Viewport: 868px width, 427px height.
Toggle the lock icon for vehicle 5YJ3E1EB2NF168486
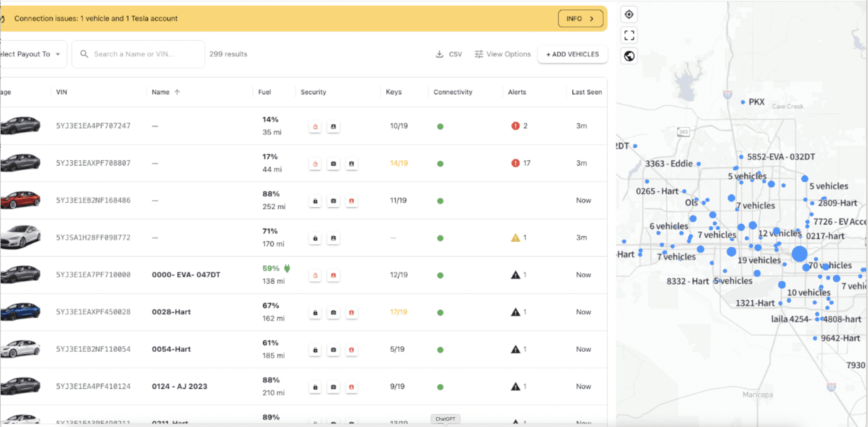(315, 201)
